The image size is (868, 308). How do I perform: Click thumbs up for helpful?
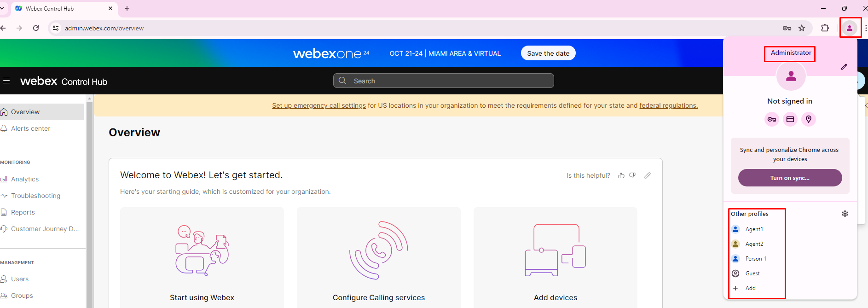pos(621,175)
